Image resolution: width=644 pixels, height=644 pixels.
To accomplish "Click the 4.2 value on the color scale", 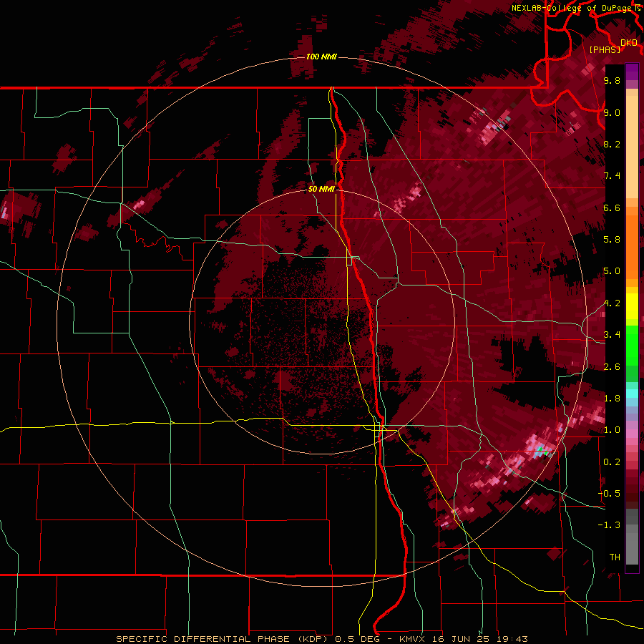I will coord(612,303).
